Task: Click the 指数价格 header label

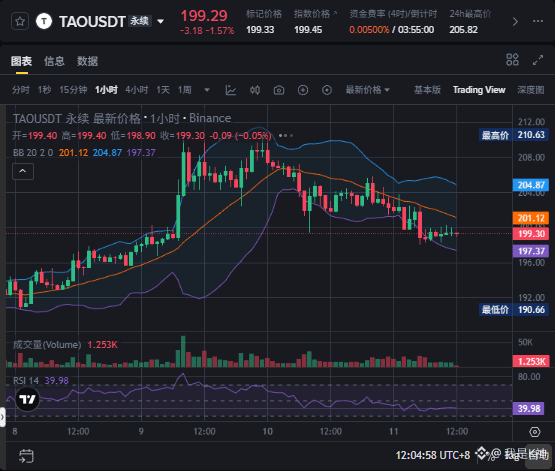Action: pyautogui.click(x=312, y=14)
